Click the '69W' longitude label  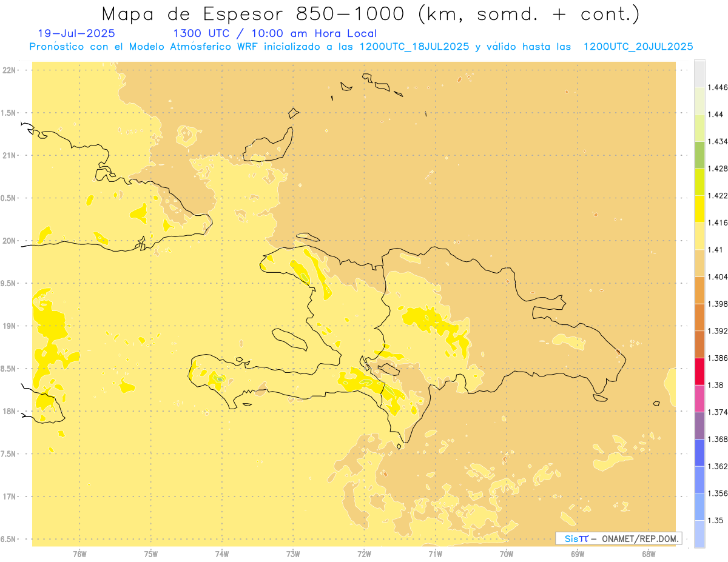[x=578, y=554]
